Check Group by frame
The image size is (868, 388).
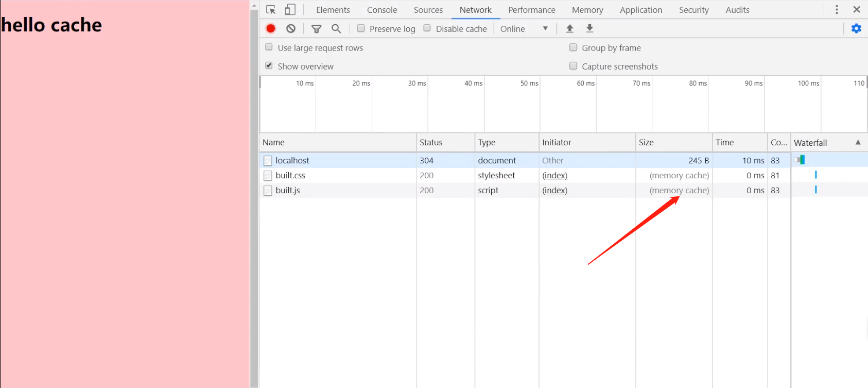pos(573,47)
